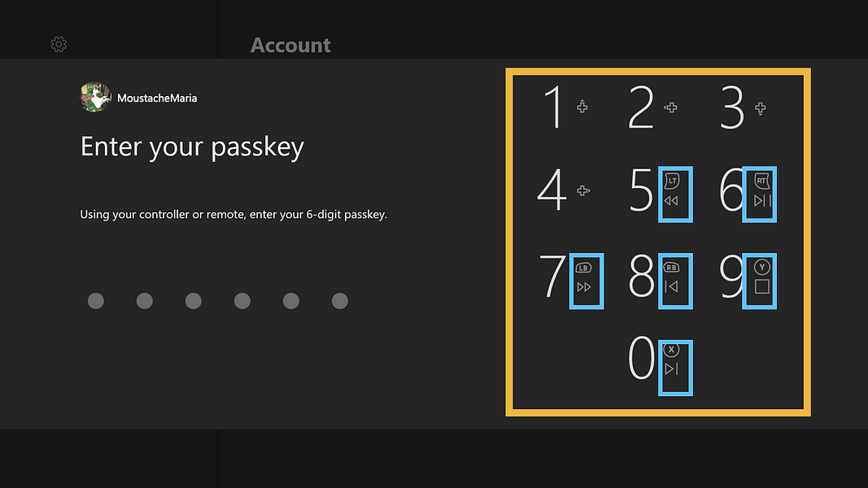Click the D-pad left icon beside 2
This screenshot has height=488, width=868.
pos(670,107)
